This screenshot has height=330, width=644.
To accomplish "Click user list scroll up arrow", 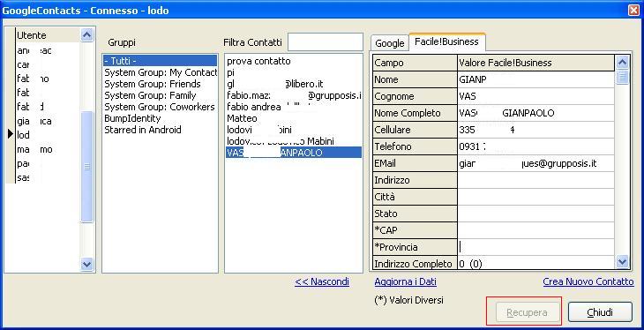I will (86, 35).
